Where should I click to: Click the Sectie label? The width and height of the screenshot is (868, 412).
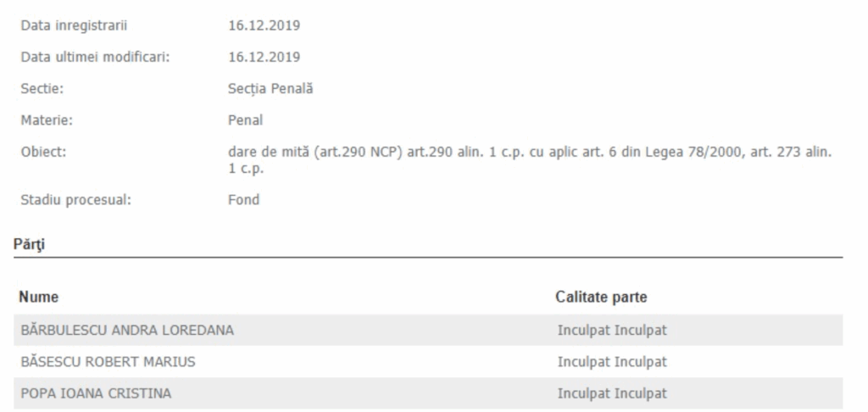pyautogui.click(x=42, y=89)
